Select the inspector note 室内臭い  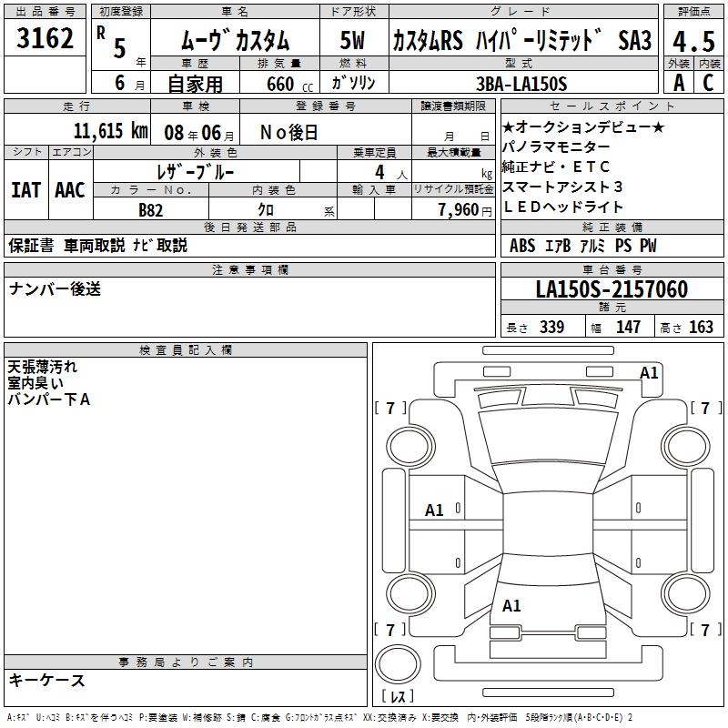[35, 383]
